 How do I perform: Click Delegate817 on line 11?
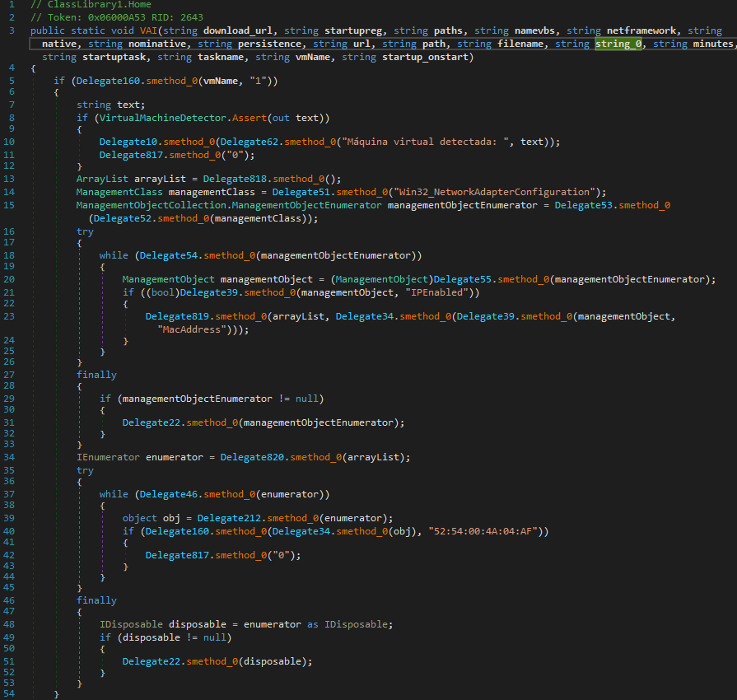pos(131,155)
